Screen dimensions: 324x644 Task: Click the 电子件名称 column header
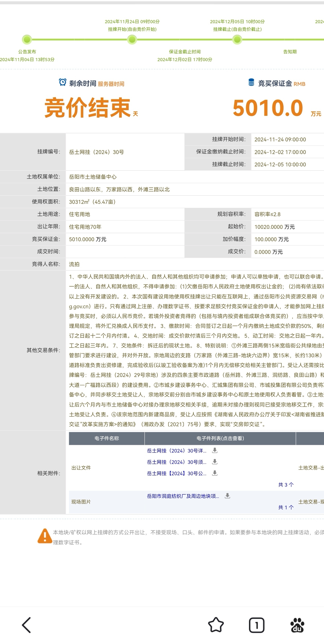pyautogui.click(x=107, y=438)
